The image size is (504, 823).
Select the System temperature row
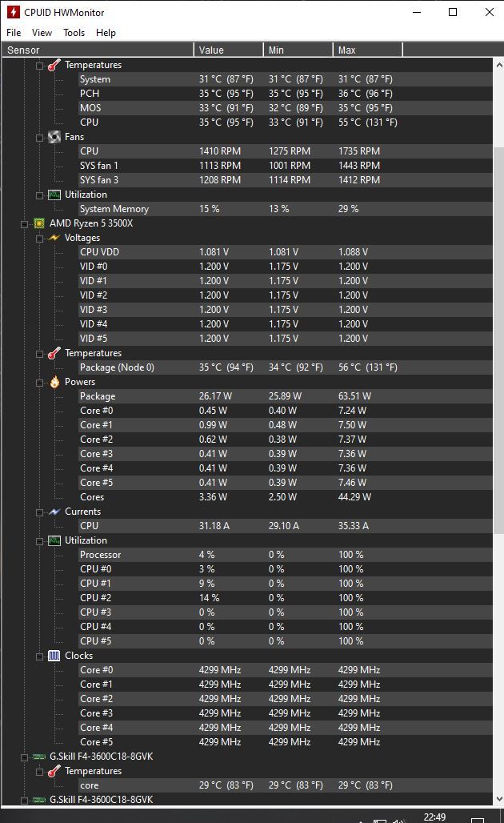click(286, 79)
